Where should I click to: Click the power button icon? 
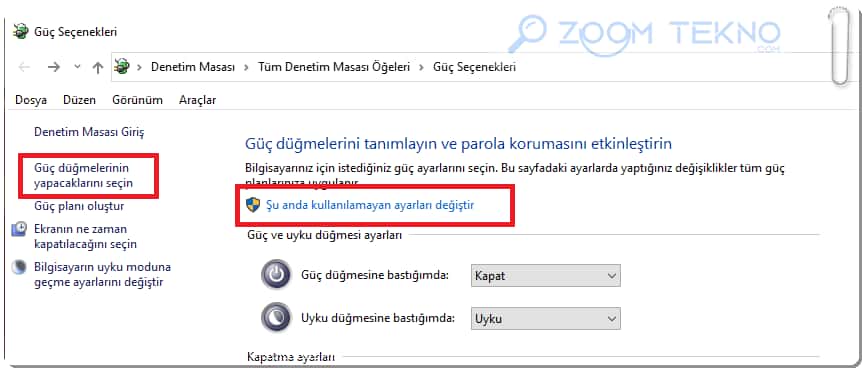tap(276, 274)
